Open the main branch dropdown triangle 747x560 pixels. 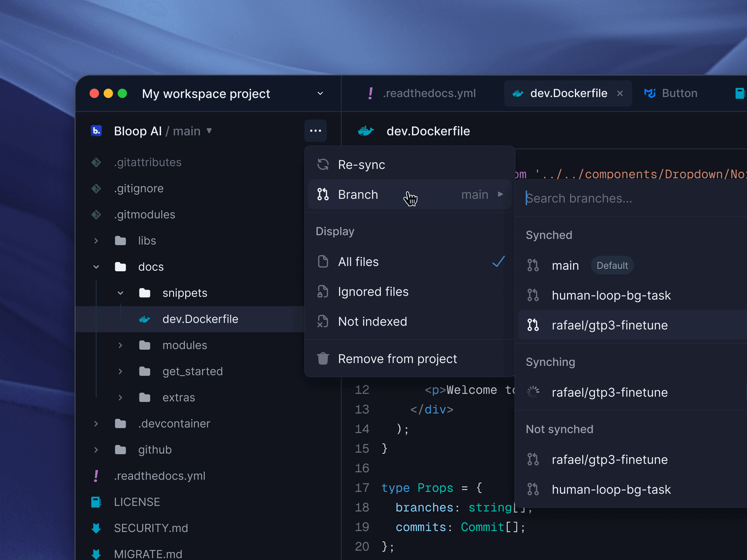coord(209,131)
